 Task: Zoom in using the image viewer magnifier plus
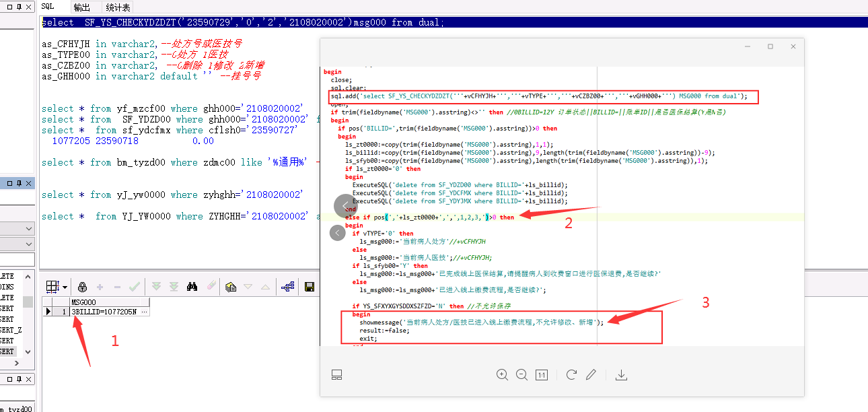point(502,374)
